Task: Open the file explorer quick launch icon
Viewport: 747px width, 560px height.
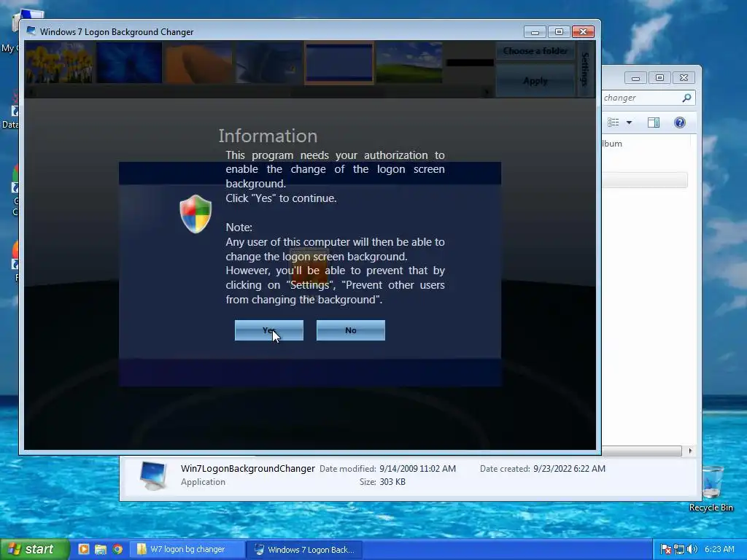Action: click(x=101, y=550)
